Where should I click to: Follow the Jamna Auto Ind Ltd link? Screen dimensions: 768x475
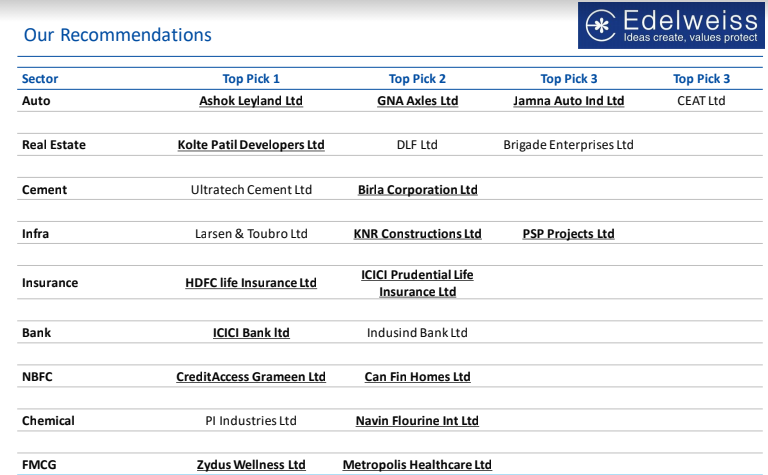568,101
